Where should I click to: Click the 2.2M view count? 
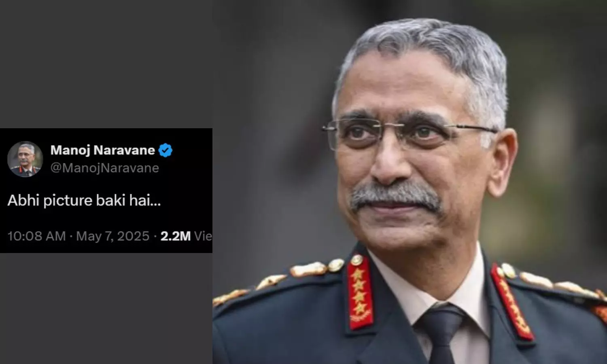176,236
